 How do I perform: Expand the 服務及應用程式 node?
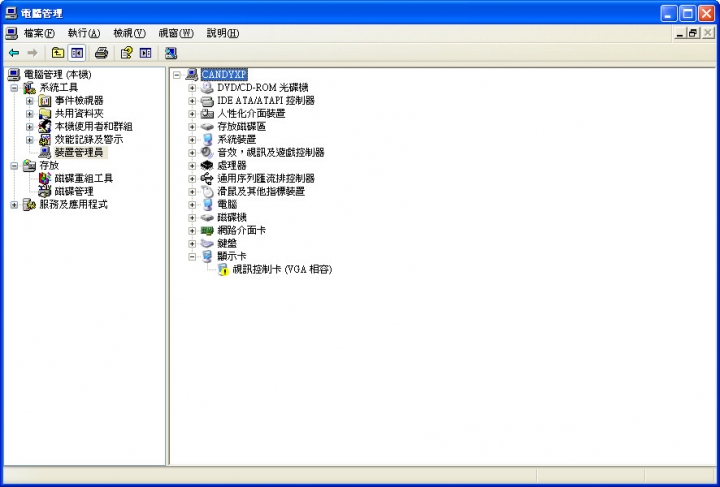click(x=14, y=205)
